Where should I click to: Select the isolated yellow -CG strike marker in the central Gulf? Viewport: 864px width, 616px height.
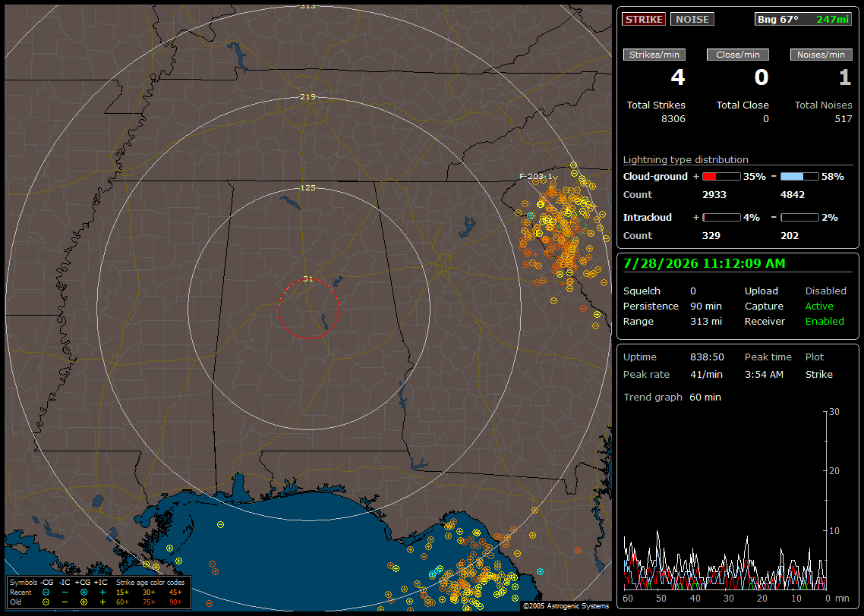220,525
